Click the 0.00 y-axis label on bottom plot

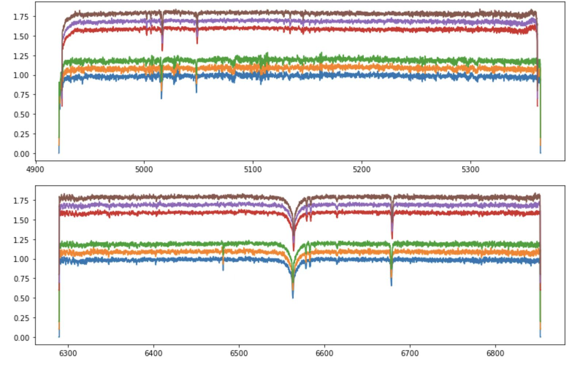pyautogui.click(x=20, y=338)
